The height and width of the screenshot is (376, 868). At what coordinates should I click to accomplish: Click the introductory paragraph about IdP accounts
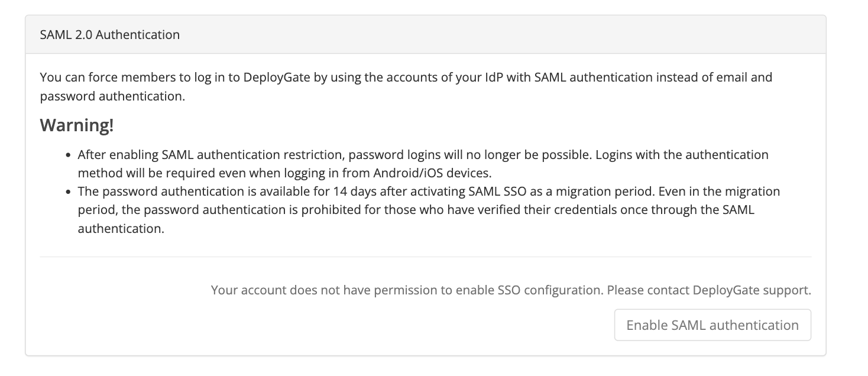(x=405, y=86)
